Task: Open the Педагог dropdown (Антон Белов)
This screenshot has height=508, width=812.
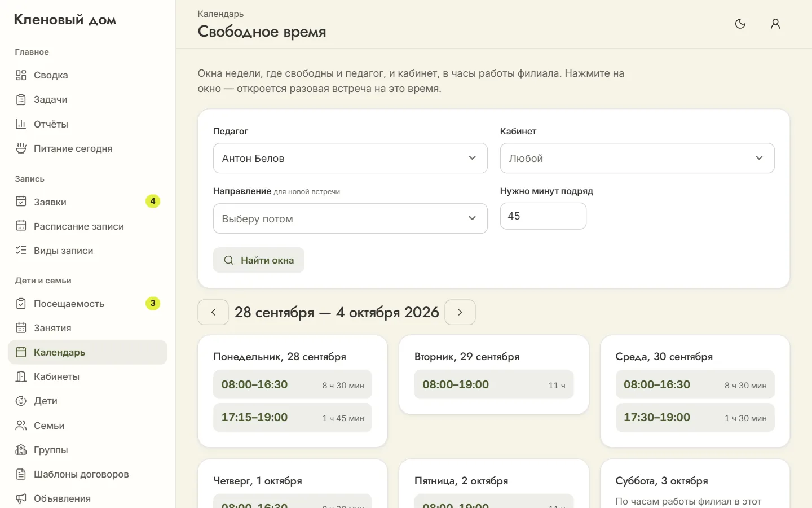Action: point(350,158)
